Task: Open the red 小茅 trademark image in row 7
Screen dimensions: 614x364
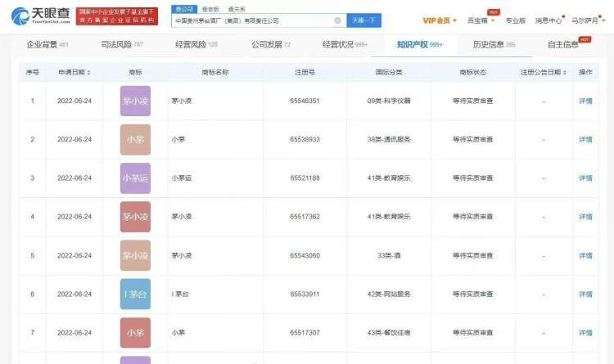Action: 135,333
